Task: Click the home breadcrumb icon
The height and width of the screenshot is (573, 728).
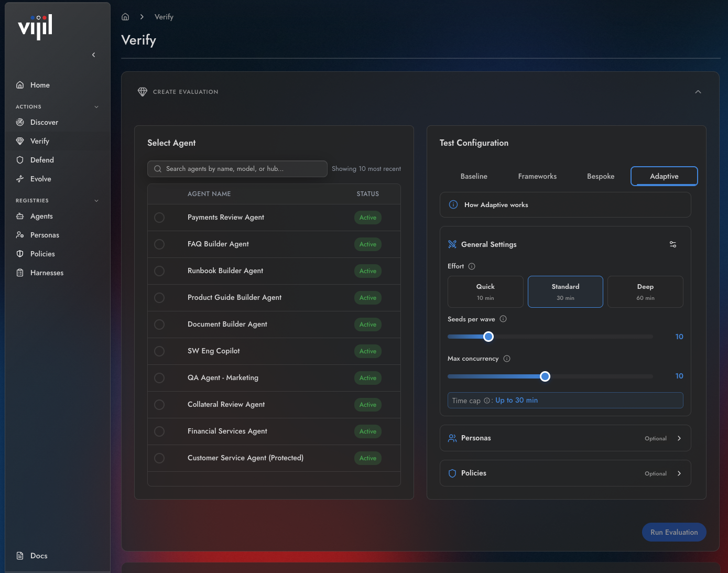Action: point(125,17)
